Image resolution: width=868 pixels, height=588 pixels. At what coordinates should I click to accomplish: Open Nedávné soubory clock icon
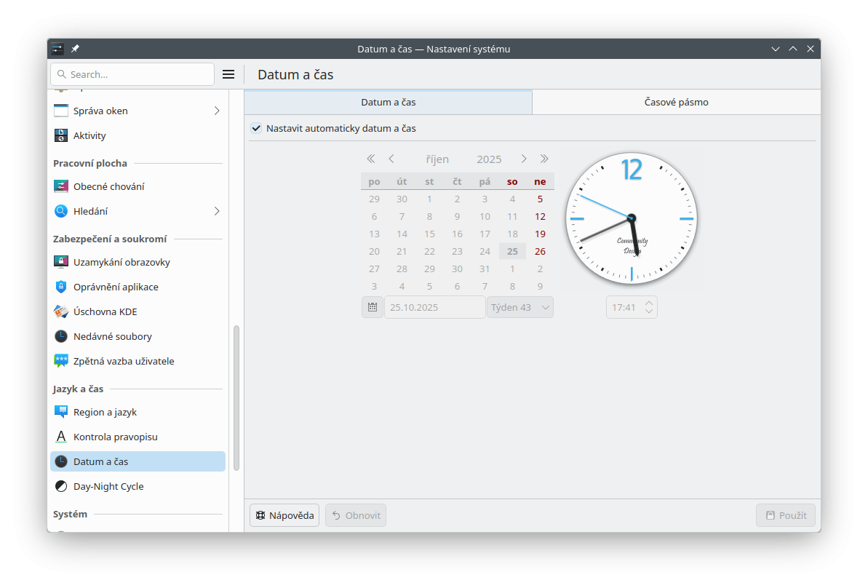61,336
